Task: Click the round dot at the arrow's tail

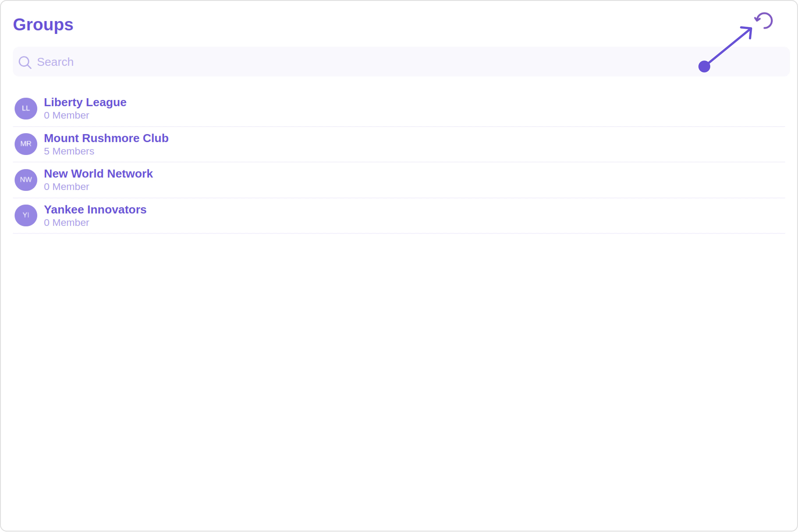Action: [704, 66]
